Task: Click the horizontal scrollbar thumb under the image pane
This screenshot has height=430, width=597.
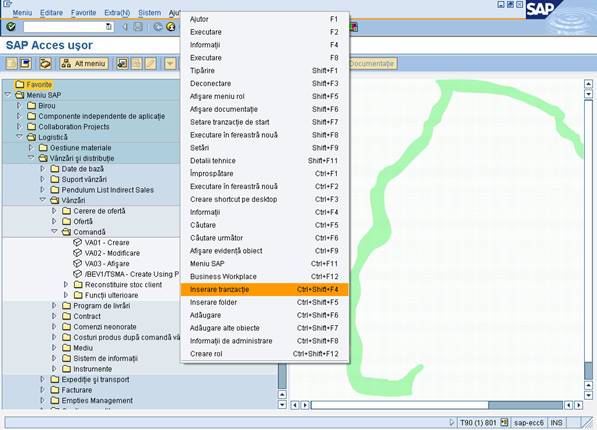Action: [400, 405]
